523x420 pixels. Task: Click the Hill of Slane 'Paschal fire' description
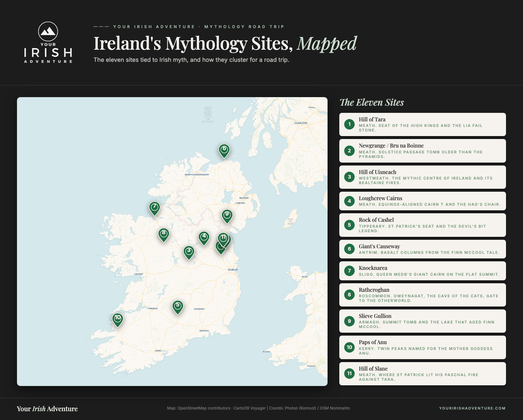[x=418, y=377]
